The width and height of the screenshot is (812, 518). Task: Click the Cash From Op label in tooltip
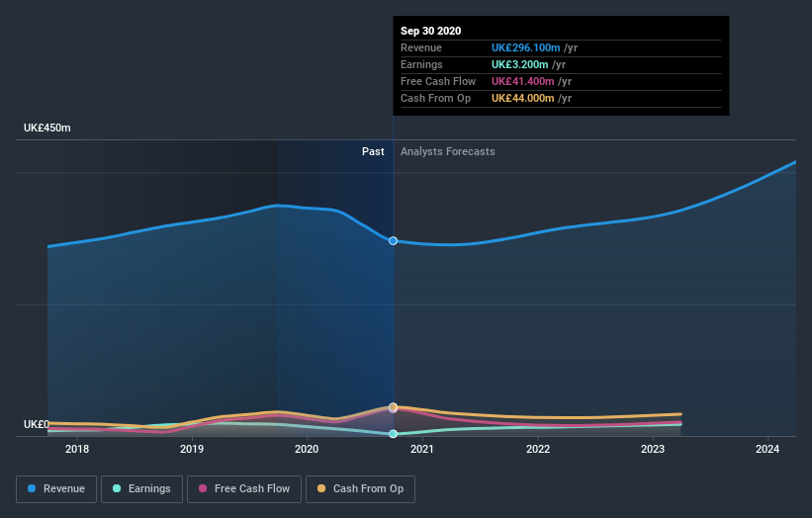435,98
